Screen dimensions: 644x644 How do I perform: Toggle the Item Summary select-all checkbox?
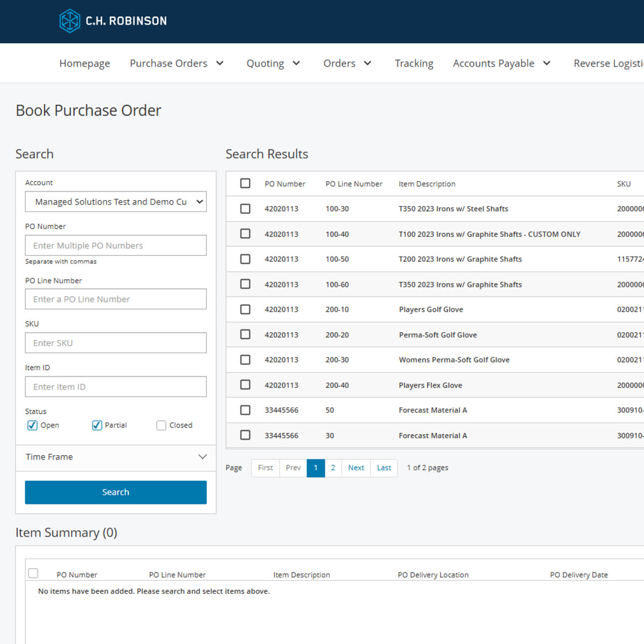point(33,573)
